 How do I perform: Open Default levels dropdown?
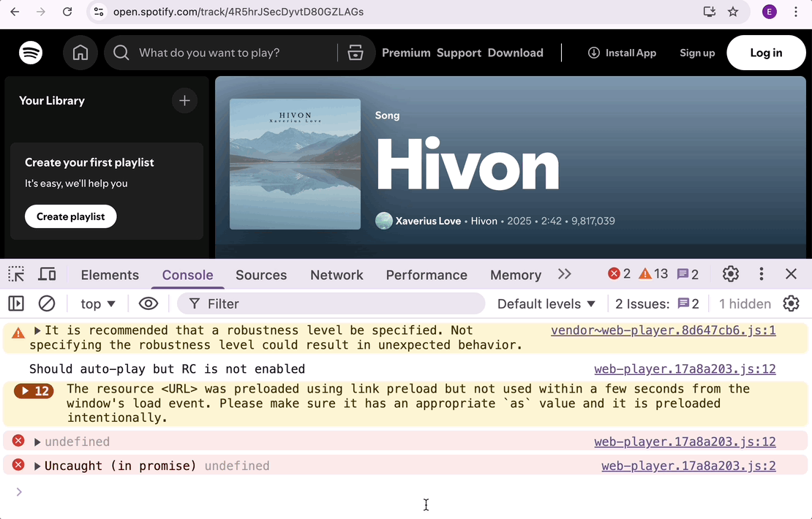546,304
